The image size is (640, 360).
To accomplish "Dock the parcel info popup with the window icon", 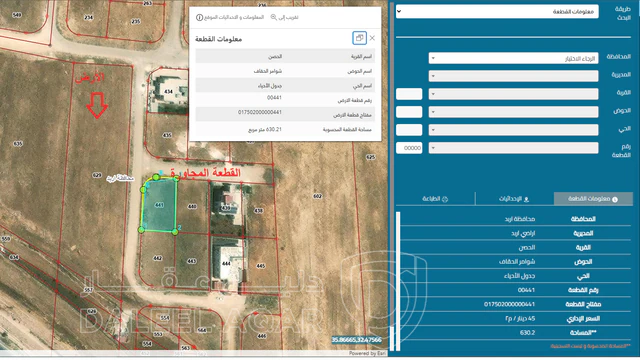I will 359,38.
